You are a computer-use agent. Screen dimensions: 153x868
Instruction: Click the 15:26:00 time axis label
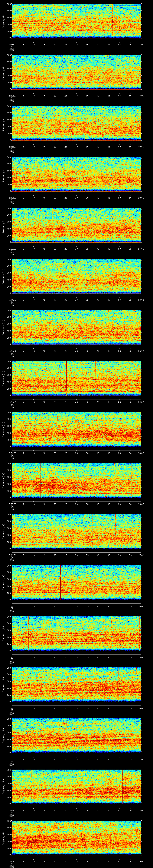(12, 555)
